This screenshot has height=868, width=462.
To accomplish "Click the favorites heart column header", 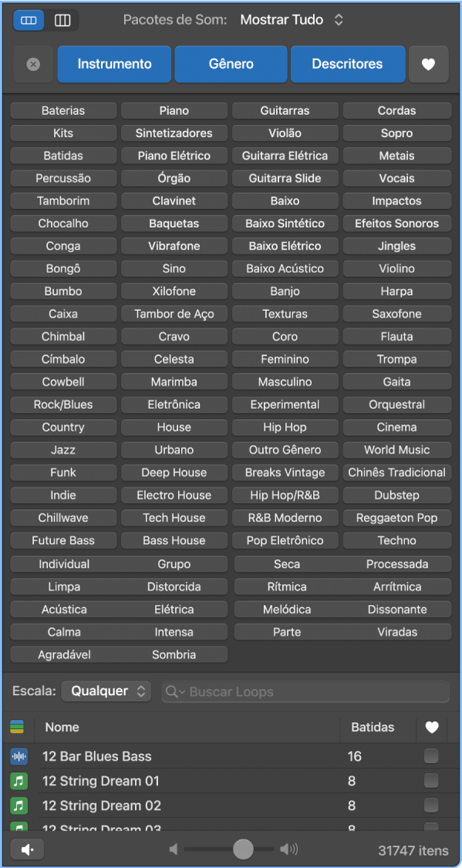I will coord(431,728).
